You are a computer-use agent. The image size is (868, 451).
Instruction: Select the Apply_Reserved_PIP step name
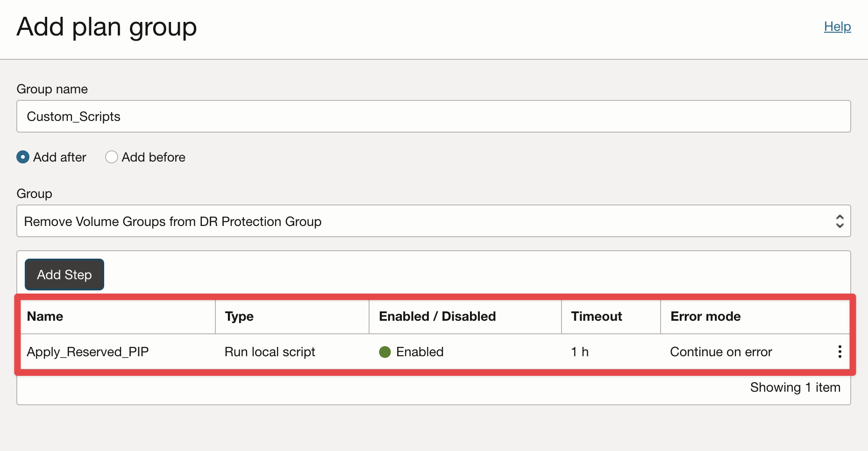tap(88, 352)
